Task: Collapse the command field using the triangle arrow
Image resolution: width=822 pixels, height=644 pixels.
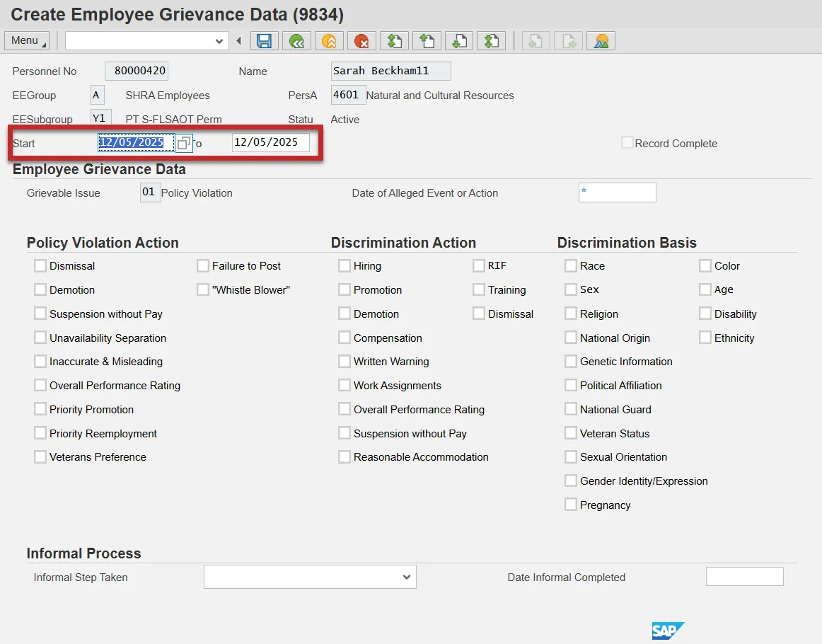Action: (x=238, y=41)
